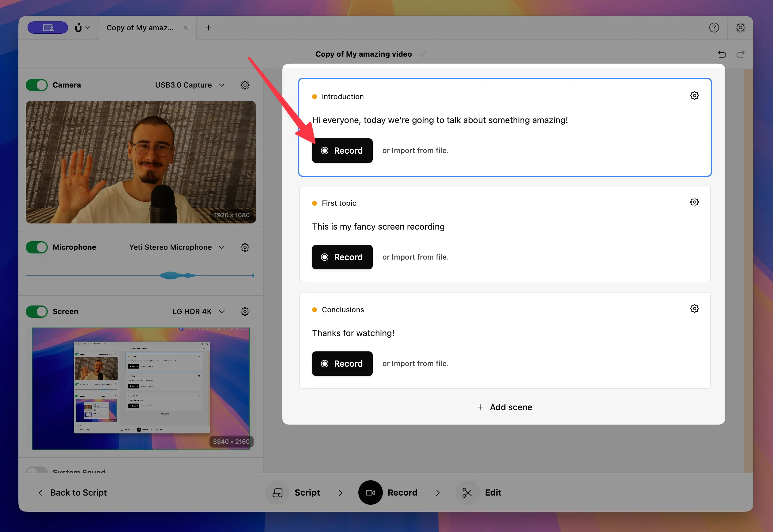The image size is (773, 532).
Task: Go to the Record step label
Action: pos(402,492)
